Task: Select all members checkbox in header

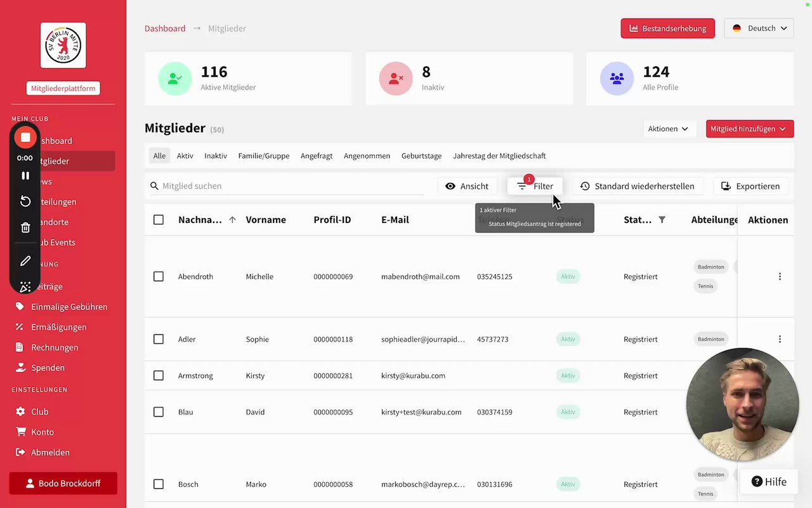Action: coord(159,220)
